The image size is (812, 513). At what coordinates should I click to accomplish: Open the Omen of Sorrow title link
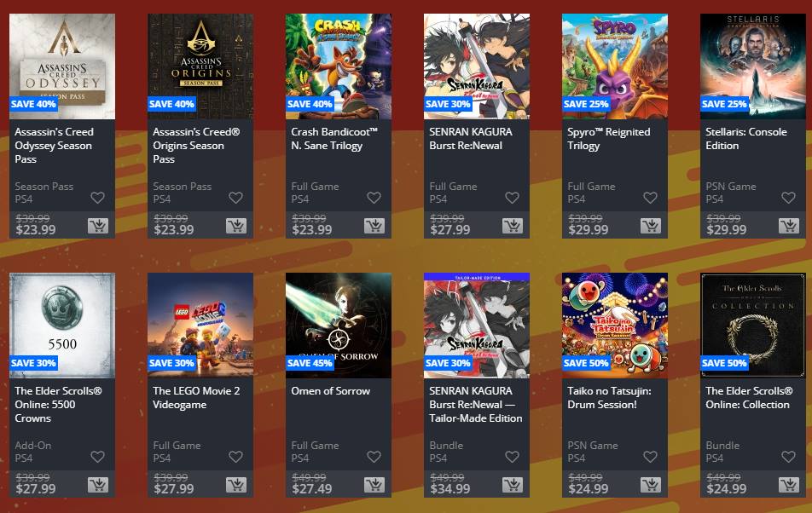pyautogui.click(x=330, y=391)
